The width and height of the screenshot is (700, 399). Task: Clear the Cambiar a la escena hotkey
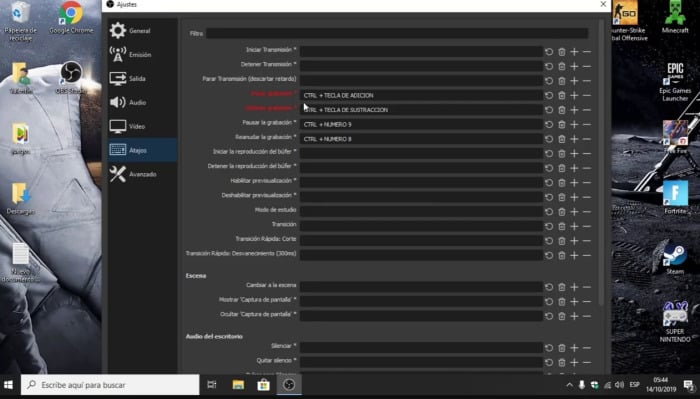pos(562,287)
